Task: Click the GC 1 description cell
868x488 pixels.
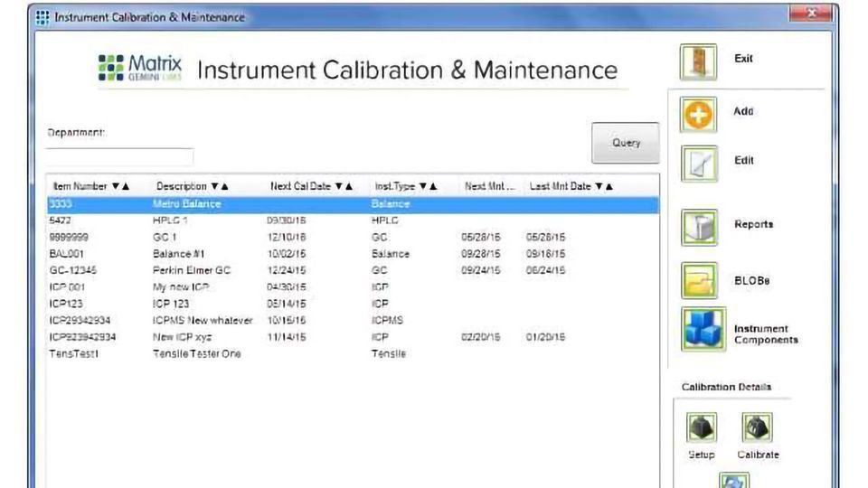Action: click(x=165, y=238)
